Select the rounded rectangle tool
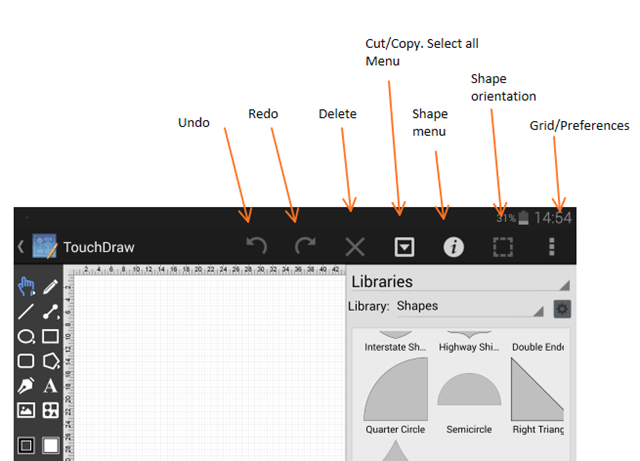 (x=26, y=361)
